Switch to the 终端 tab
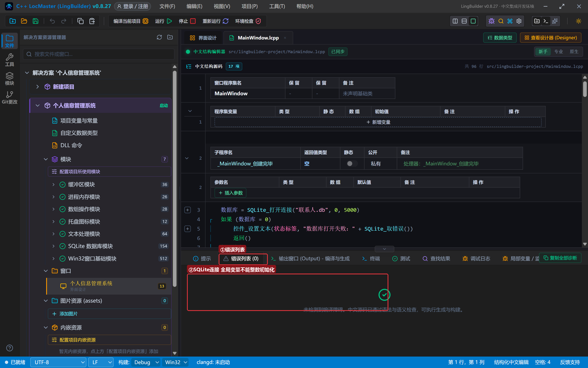Viewport: 588px width, 368px height. (371, 258)
